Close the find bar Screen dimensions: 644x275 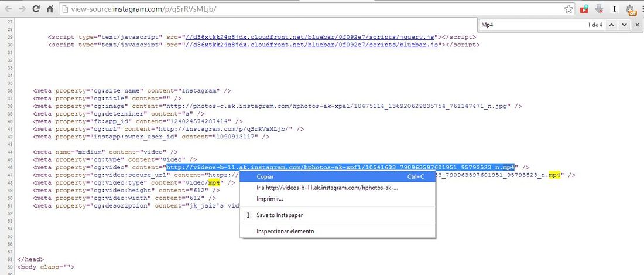click(637, 25)
